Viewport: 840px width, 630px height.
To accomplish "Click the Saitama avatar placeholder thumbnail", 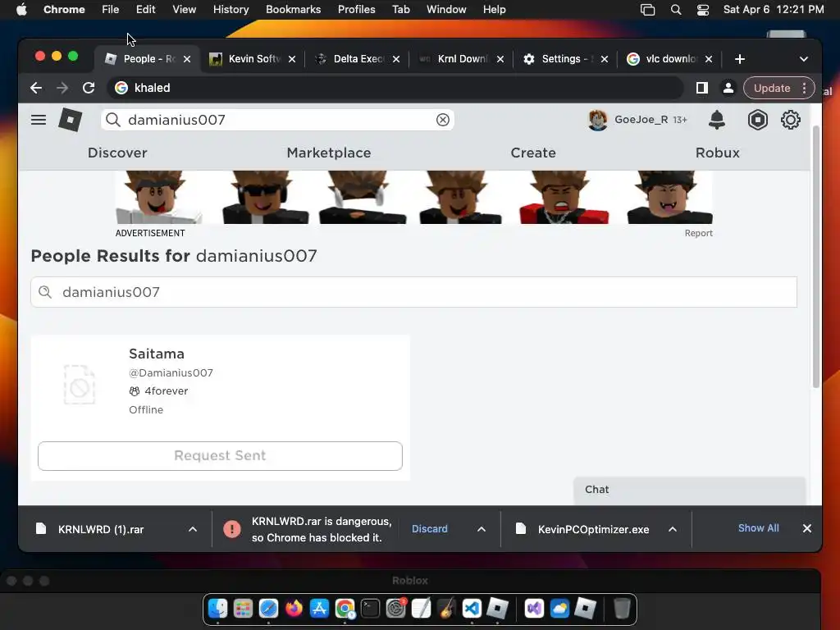I will point(80,385).
